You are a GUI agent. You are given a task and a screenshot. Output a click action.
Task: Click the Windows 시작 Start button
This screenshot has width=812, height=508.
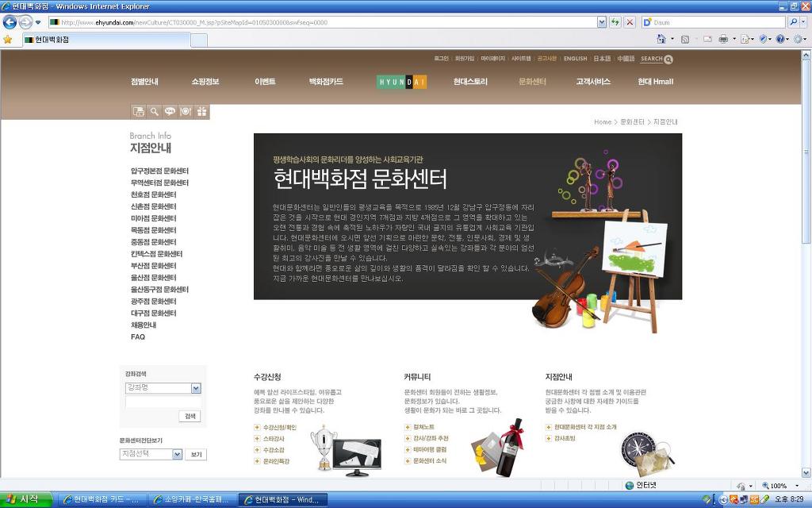coord(25,500)
